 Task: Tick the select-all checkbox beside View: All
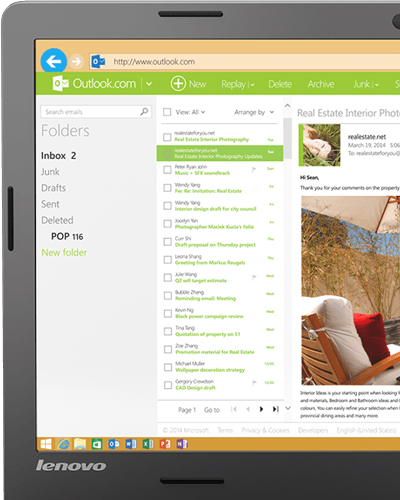pos(167,112)
